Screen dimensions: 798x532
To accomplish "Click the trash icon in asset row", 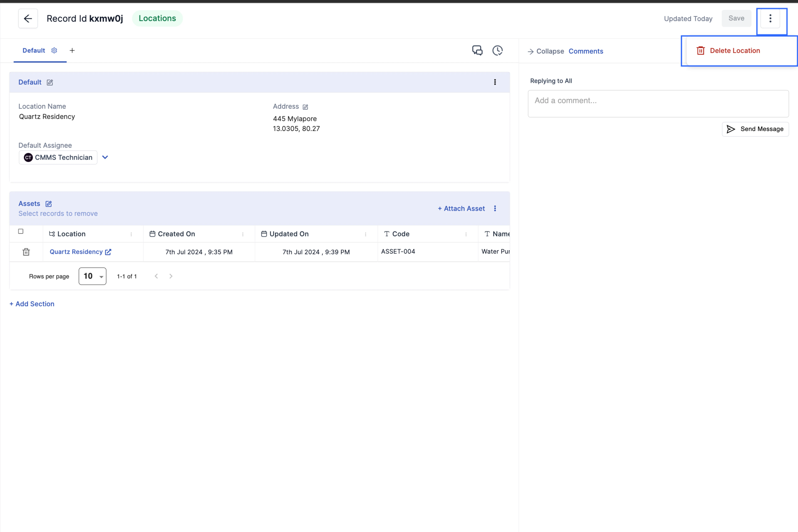I will (x=26, y=252).
